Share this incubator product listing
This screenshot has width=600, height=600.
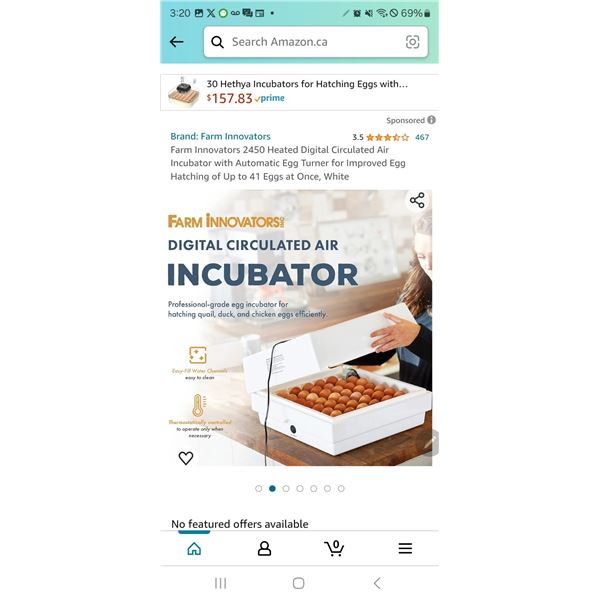pyautogui.click(x=417, y=200)
